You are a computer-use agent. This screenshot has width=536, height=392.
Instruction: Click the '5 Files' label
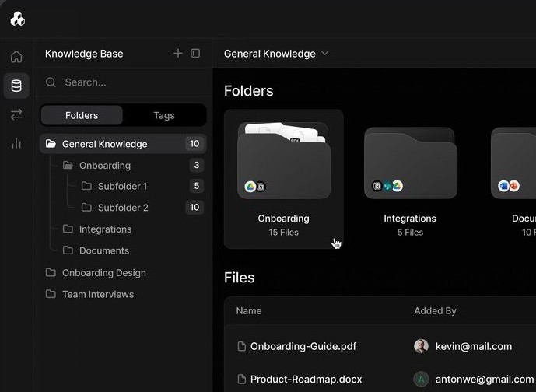point(410,233)
